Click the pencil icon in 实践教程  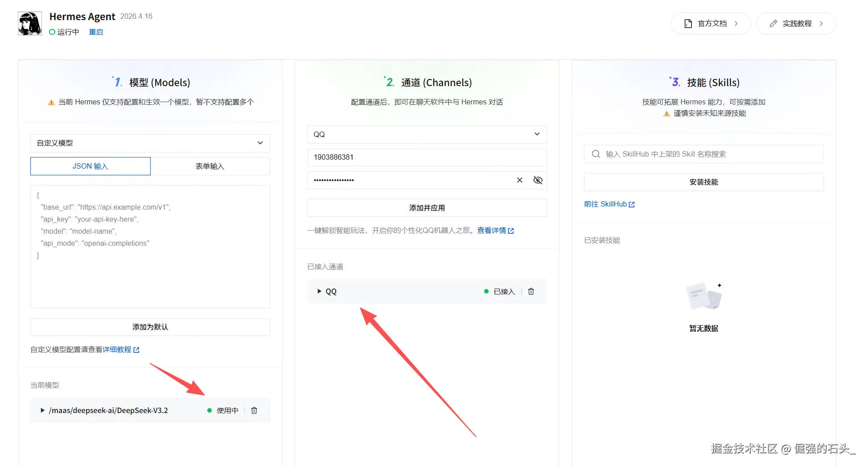click(773, 24)
